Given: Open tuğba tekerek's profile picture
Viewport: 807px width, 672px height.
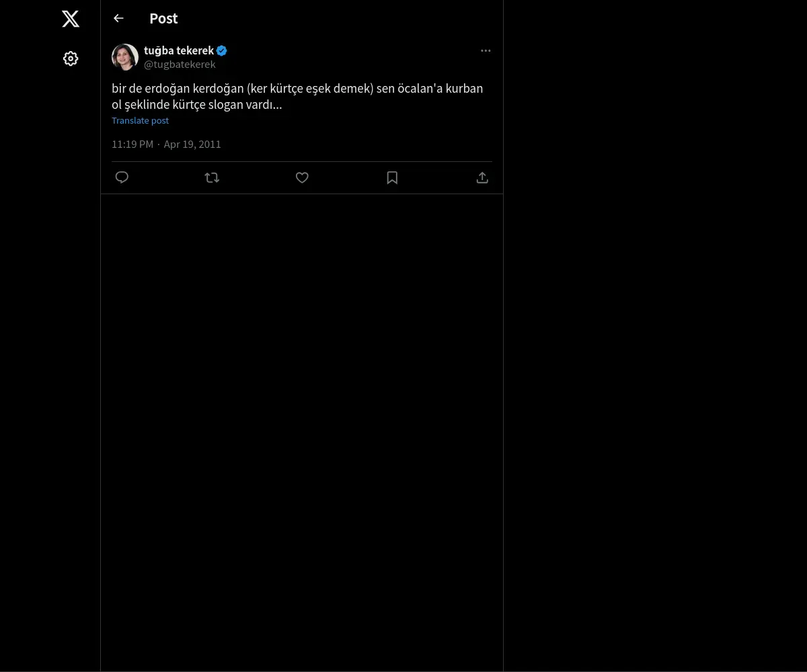Looking at the screenshot, I should 125,57.
